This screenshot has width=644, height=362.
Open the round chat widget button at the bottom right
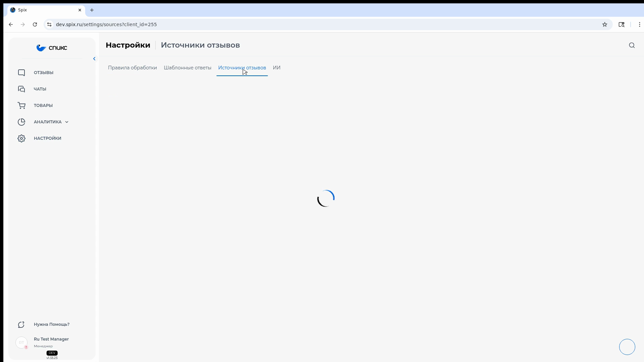tap(627, 347)
